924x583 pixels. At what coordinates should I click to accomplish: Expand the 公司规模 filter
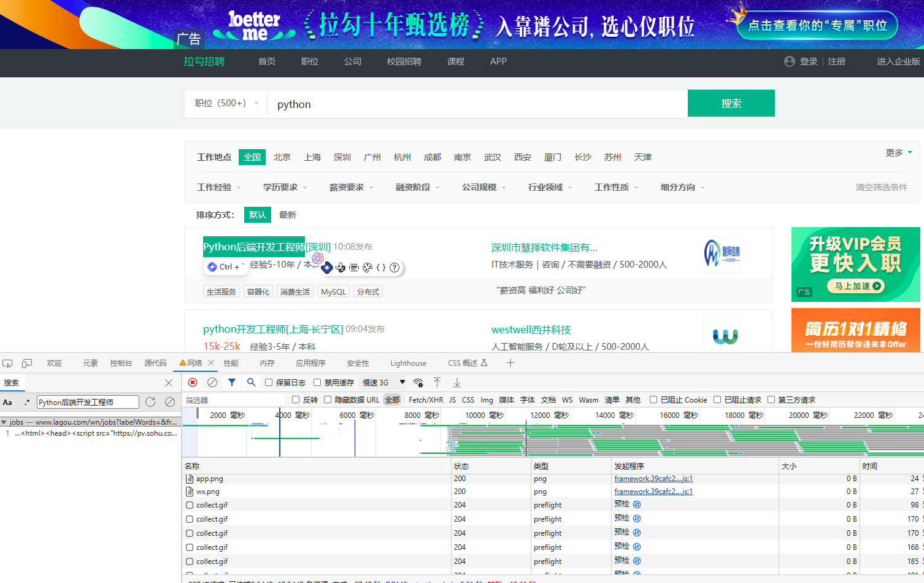pyautogui.click(x=484, y=187)
